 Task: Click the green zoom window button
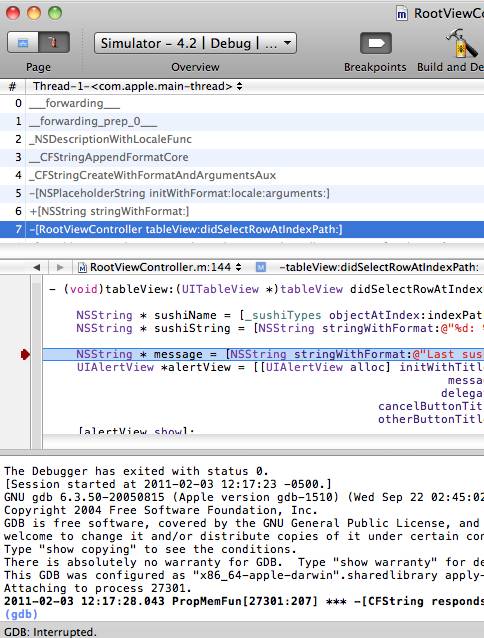tap(55, 13)
